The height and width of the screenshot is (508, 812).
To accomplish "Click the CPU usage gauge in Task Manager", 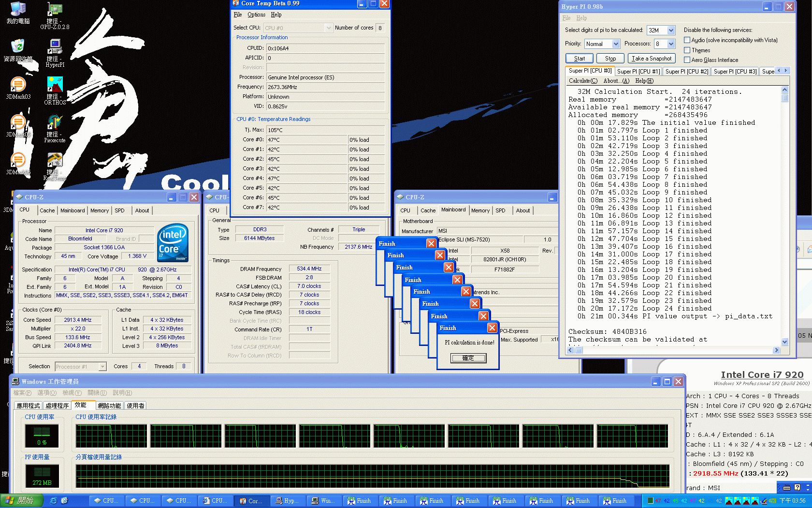I will (x=42, y=436).
